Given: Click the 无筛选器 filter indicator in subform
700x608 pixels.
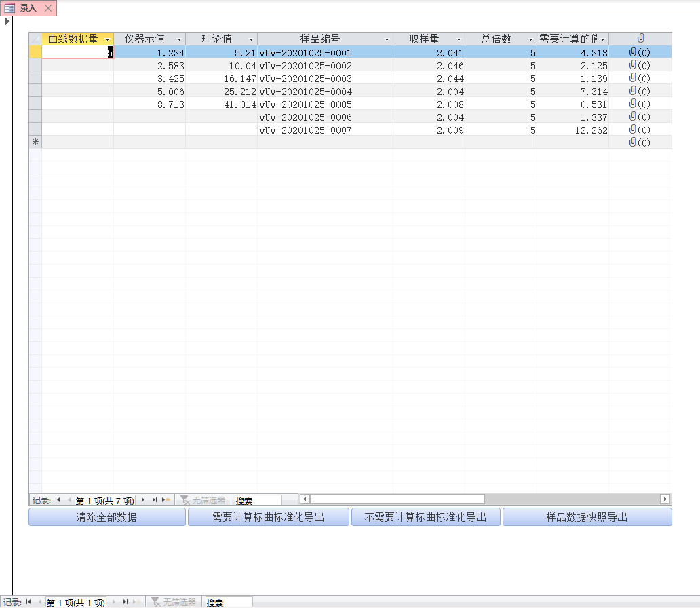Looking at the screenshot, I should (203, 500).
